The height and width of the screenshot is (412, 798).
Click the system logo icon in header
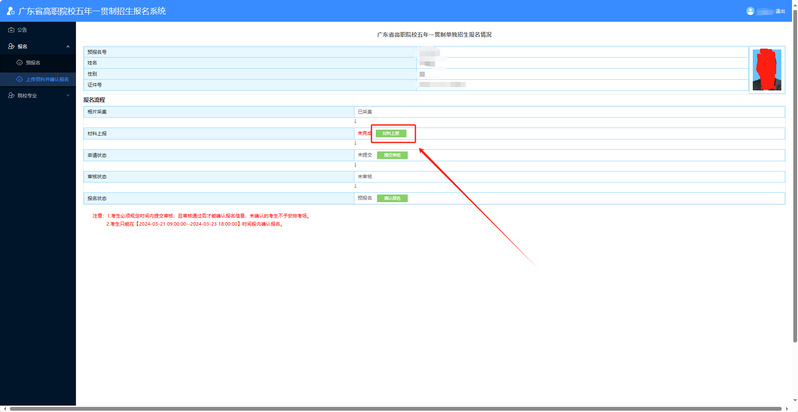[9, 11]
